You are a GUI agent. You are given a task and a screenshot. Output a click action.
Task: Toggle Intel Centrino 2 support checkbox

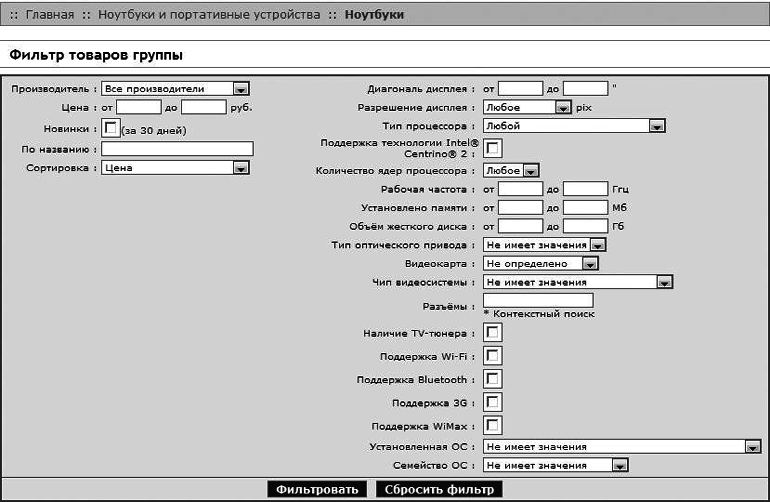492,148
